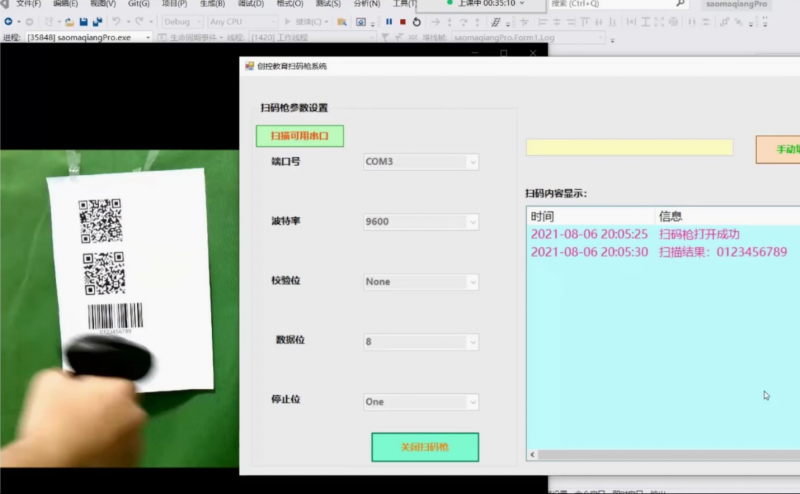The image size is (800, 494).
Task: Click the filter funnel icon in debug toolbar
Action: click(x=385, y=37)
